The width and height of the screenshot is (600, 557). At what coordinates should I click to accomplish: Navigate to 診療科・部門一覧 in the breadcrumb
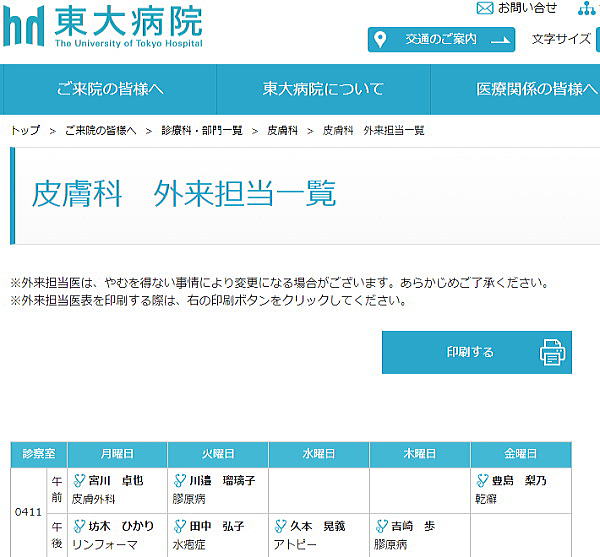point(202,131)
